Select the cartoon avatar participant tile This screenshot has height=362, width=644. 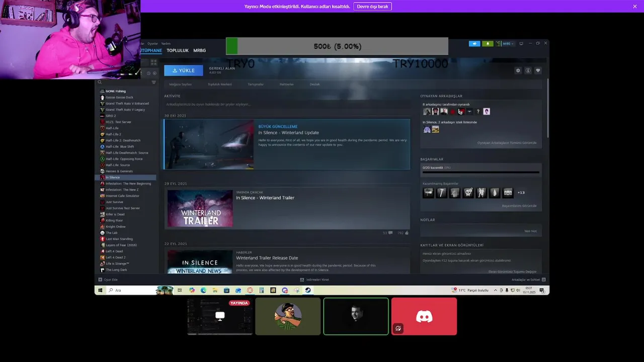(x=288, y=316)
